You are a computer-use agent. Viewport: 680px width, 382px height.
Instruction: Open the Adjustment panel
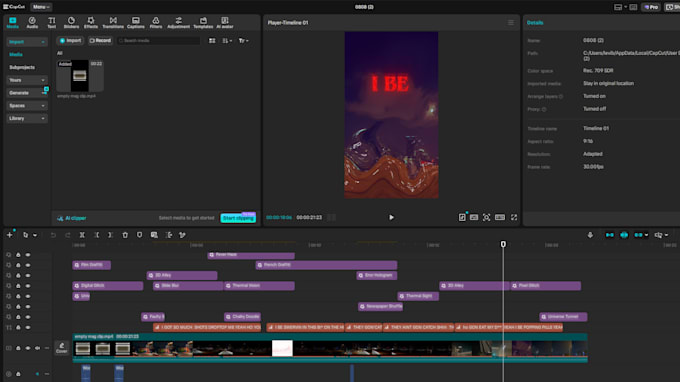tap(178, 23)
